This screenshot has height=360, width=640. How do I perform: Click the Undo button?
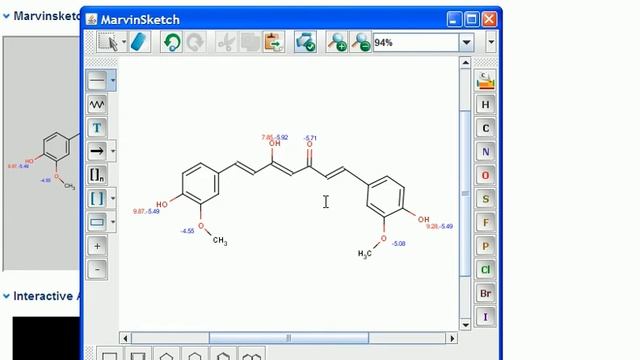tap(172, 42)
